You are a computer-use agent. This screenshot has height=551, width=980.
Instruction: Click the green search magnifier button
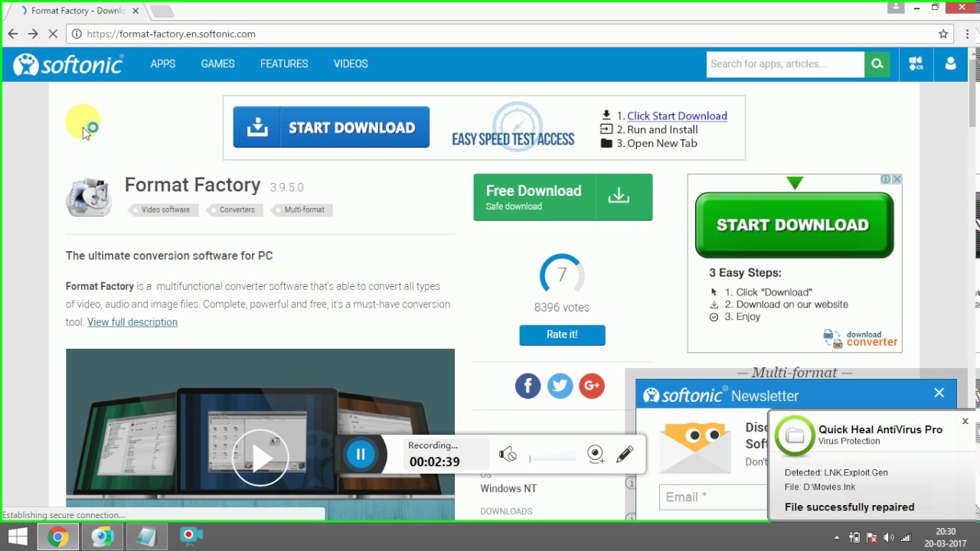[x=877, y=64]
